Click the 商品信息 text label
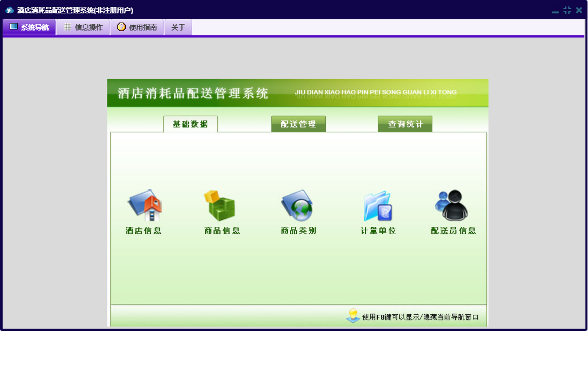Screen dimensions: 588x387 (222, 231)
